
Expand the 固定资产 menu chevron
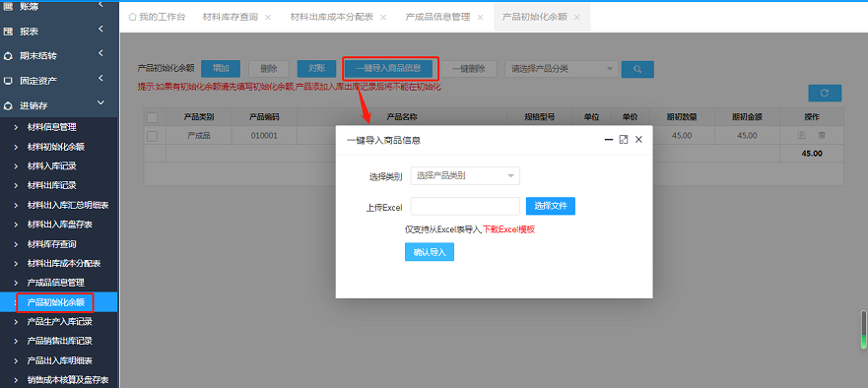click(100, 78)
